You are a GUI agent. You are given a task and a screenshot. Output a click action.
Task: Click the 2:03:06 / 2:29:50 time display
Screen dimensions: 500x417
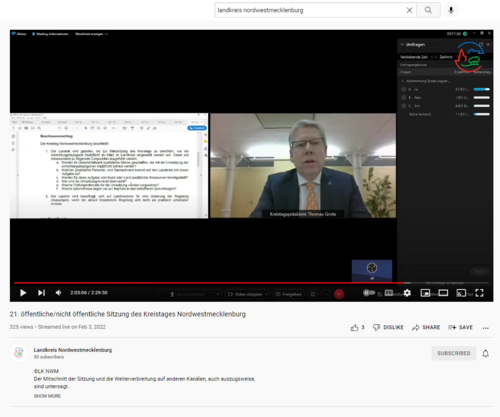[x=89, y=293]
